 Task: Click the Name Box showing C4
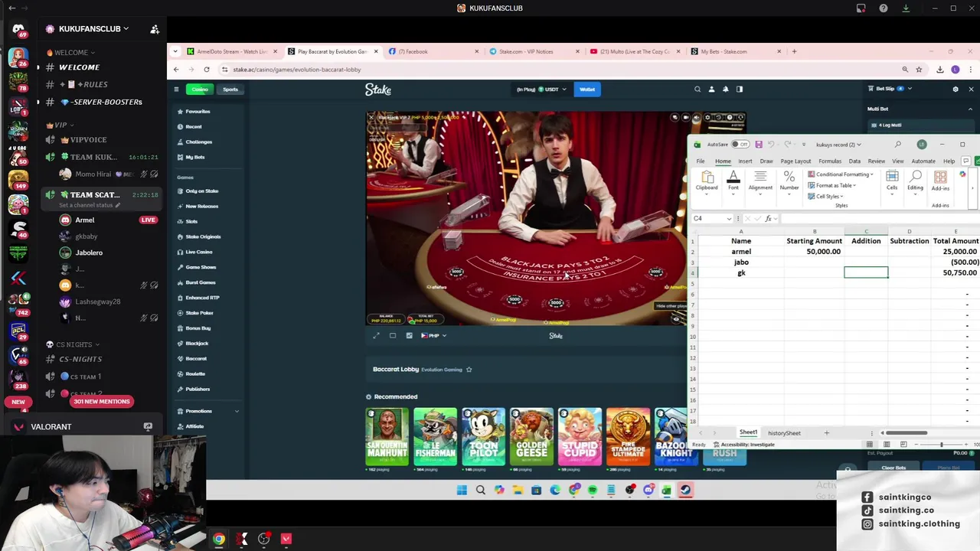pyautogui.click(x=712, y=219)
